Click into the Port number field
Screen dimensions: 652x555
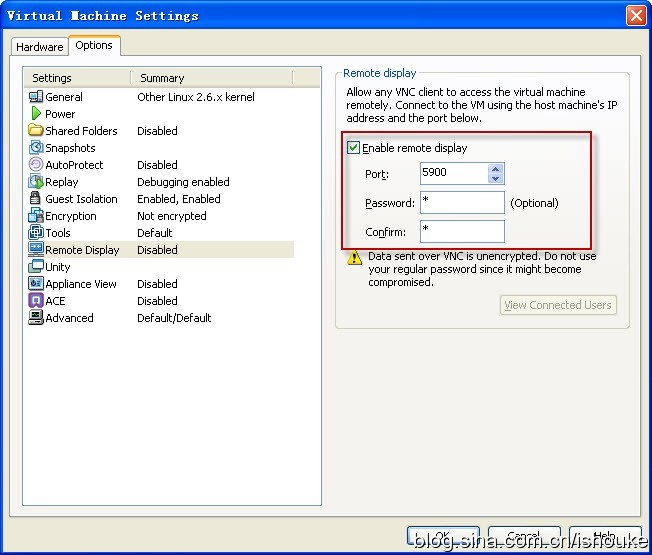click(x=454, y=173)
